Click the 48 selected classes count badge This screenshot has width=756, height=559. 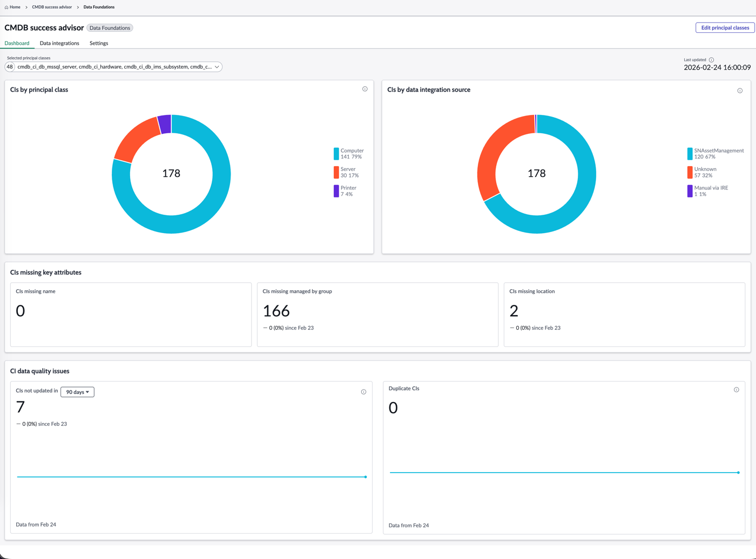[10, 67]
